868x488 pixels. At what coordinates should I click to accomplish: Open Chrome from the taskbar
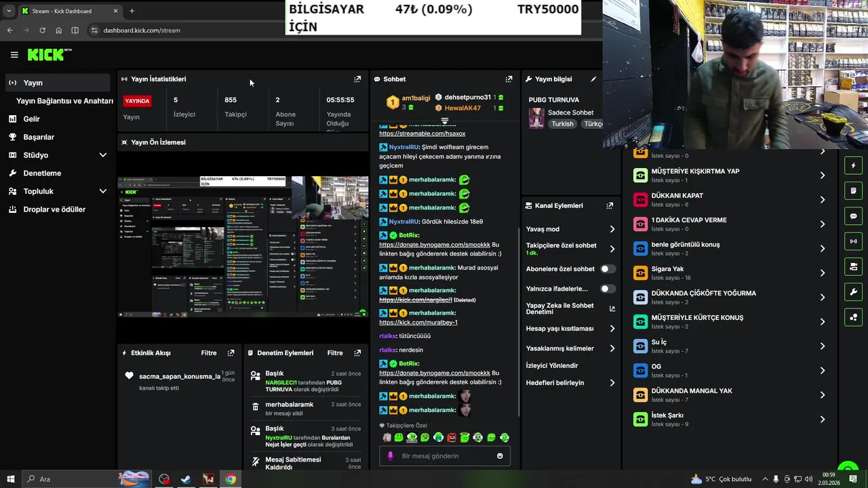tap(231, 479)
